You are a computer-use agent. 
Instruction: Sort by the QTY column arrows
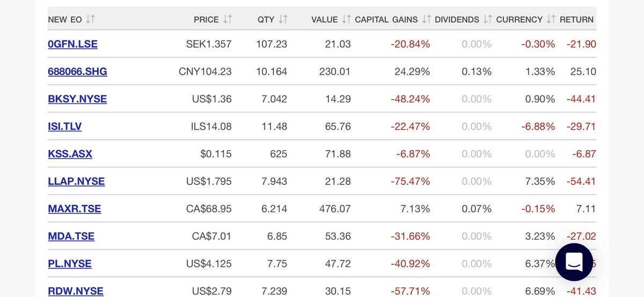click(x=283, y=19)
